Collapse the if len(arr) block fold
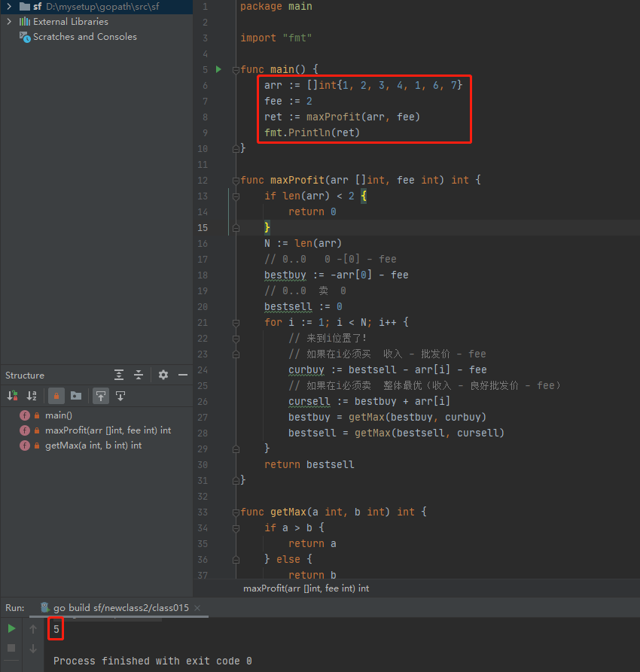This screenshot has width=640, height=672. point(236,196)
